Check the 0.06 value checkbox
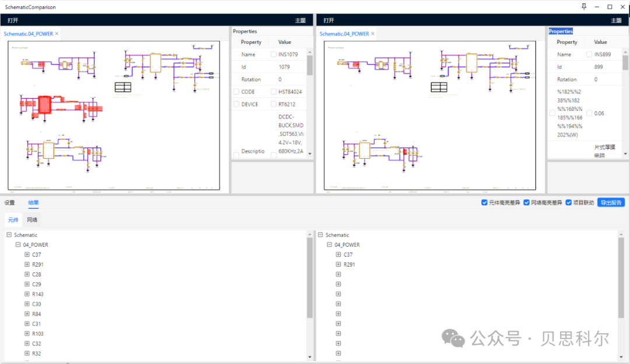 pyautogui.click(x=589, y=113)
